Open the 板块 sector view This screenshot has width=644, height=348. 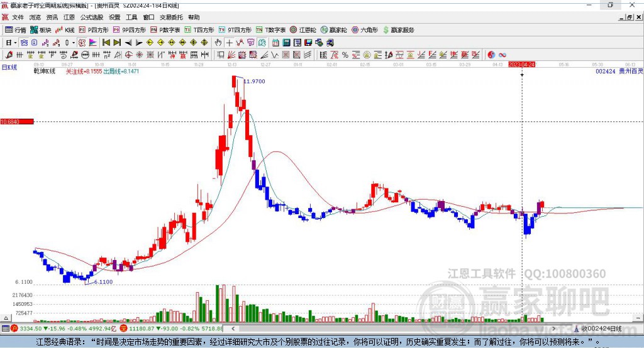pyautogui.click(x=41, y=30)
